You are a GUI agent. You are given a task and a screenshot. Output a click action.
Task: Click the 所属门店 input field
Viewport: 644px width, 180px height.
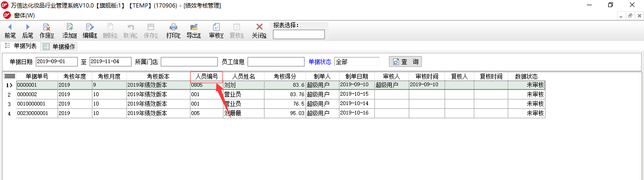[189, 62]
